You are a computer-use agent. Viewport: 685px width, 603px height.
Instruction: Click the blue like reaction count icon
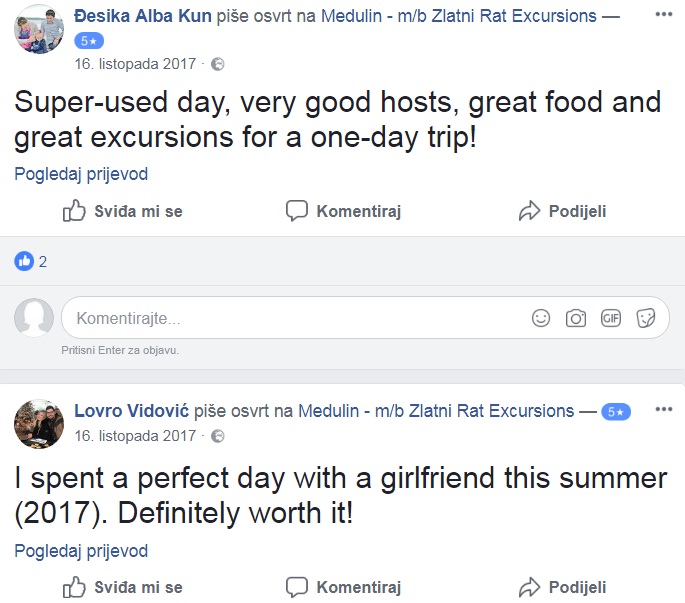24,262
